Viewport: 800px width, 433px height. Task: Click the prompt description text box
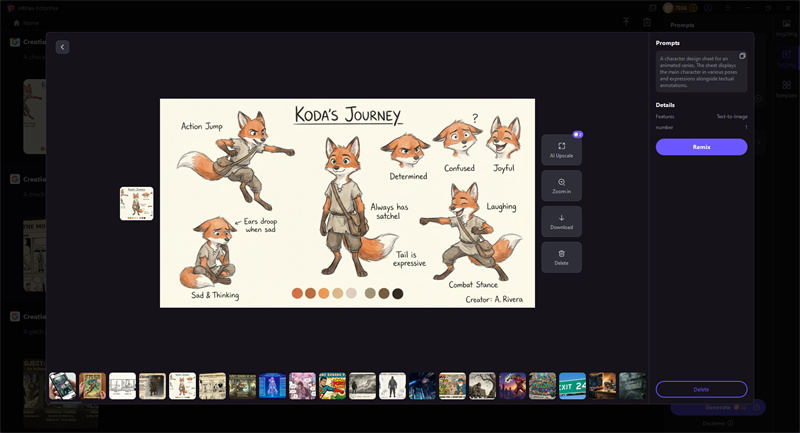click(x=702, y=71)
